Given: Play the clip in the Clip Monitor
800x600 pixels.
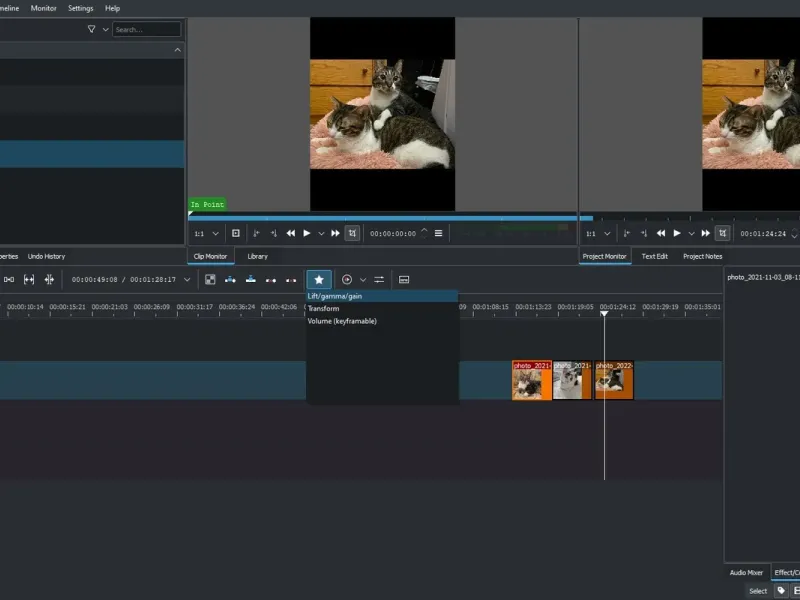Looking at the screenshot, I should pyautogui.click(x=307, y=233).
